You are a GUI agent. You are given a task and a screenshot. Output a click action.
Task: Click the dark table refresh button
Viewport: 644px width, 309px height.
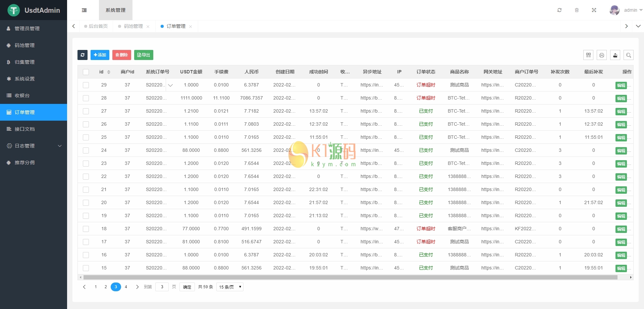83,55
